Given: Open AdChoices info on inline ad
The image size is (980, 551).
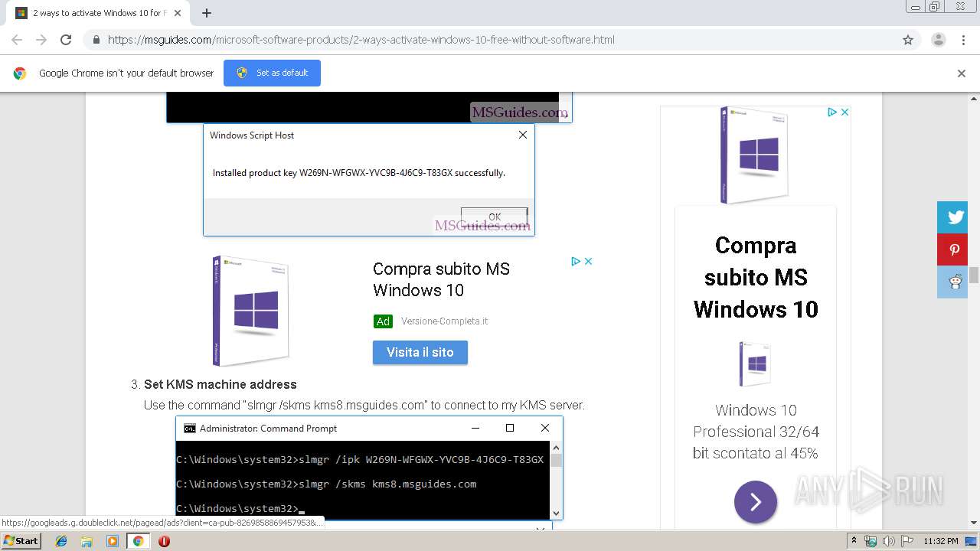Looking at the screenshot, I should coord(576,261).
